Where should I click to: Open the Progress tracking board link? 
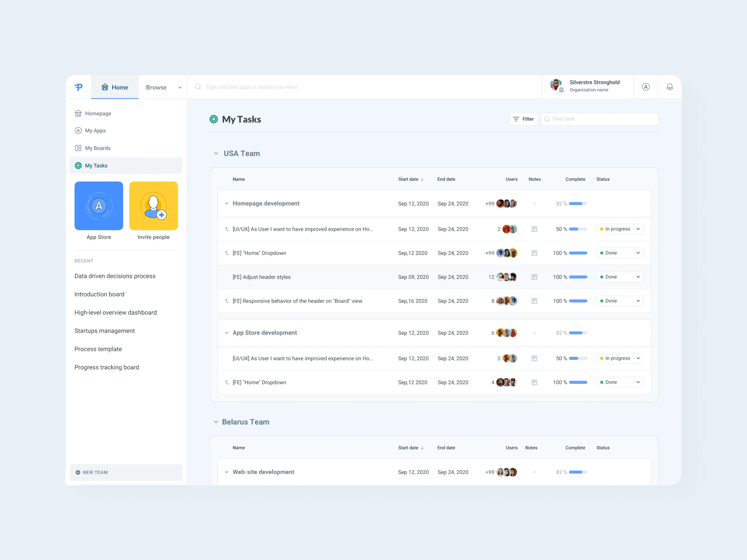[x=107, y=367]
